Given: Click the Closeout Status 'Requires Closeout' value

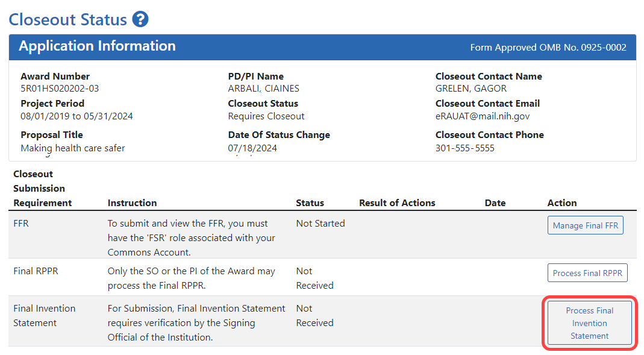Looking at the screenshot, I should point(266,116).
